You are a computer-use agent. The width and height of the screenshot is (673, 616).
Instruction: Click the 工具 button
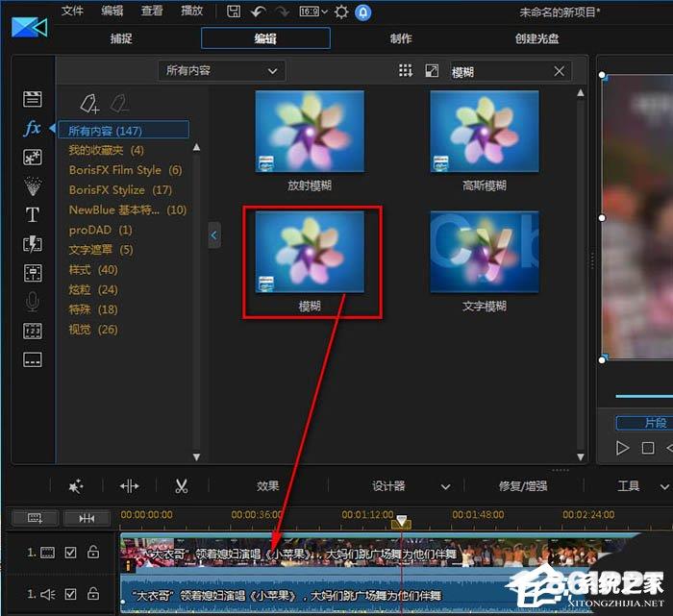tap(629, 486)
